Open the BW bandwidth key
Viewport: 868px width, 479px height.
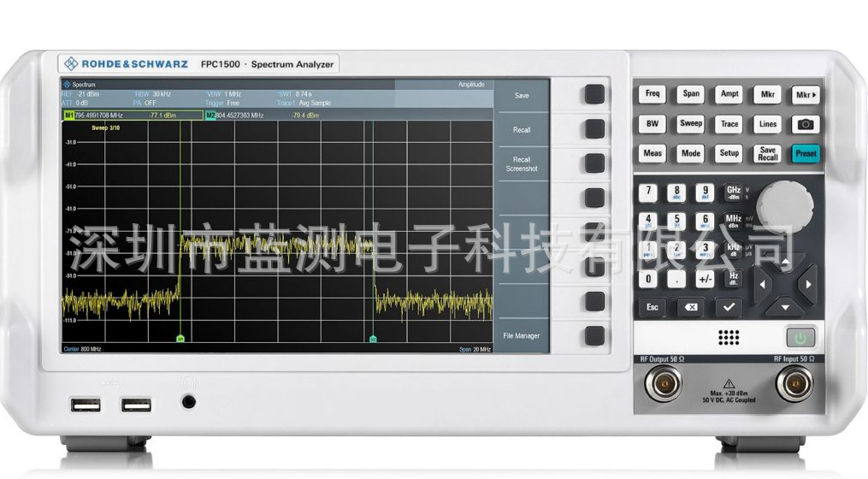click(x=652, y=124)
